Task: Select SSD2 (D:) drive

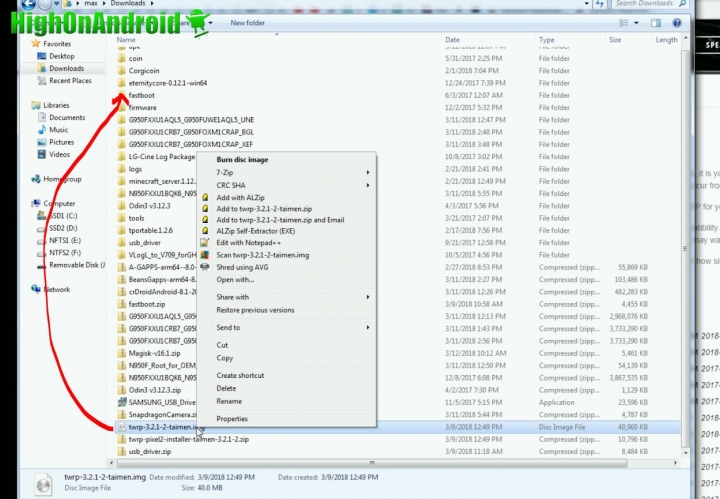Action: tap(63, 228)
